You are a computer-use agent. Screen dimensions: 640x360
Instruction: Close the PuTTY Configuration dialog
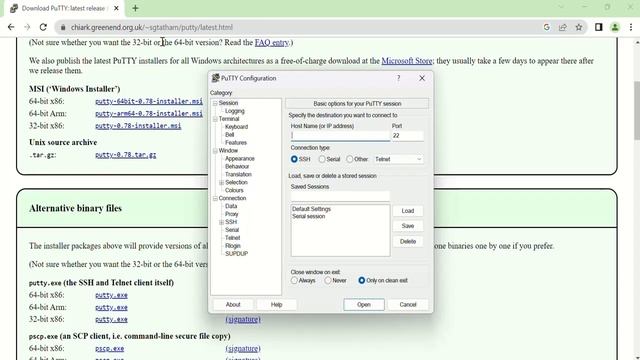[x=422, y=78]
